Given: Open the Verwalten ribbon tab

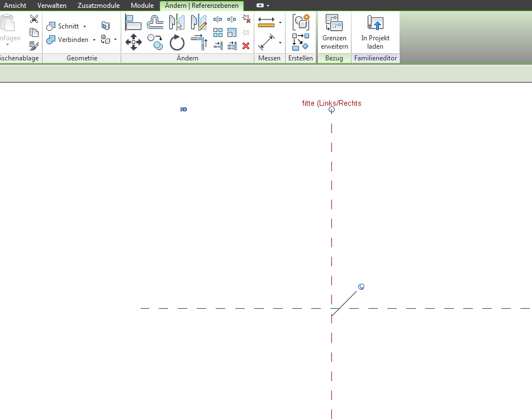Looking at the screenshot, I should [x=52, y=6].
